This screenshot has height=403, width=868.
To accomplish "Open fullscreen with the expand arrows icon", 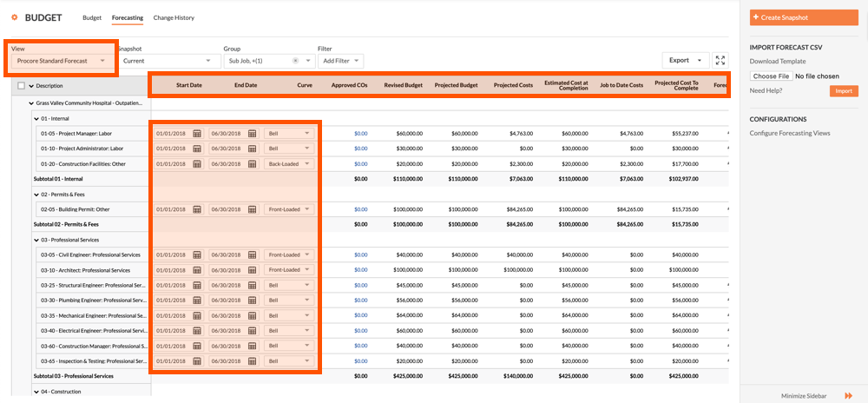I will [720, 60].
